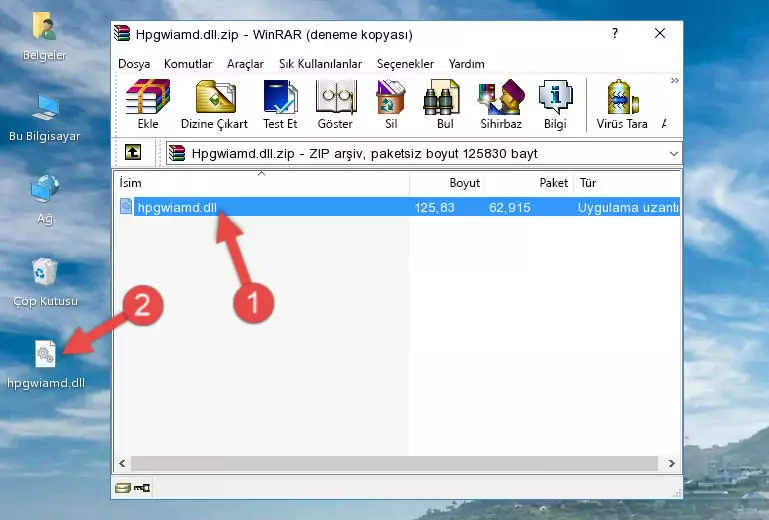Open the Seçenekler menu
Screen dimensions: 769x520
pos(405,64)
